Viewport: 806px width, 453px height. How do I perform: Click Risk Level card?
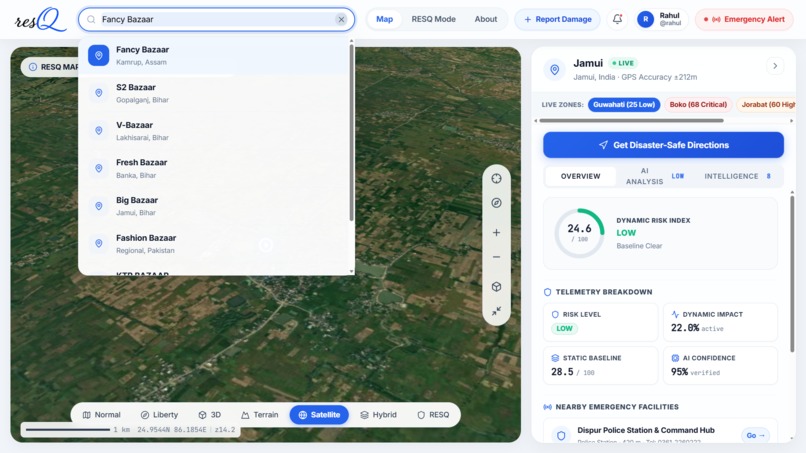[x=600, y=322]
